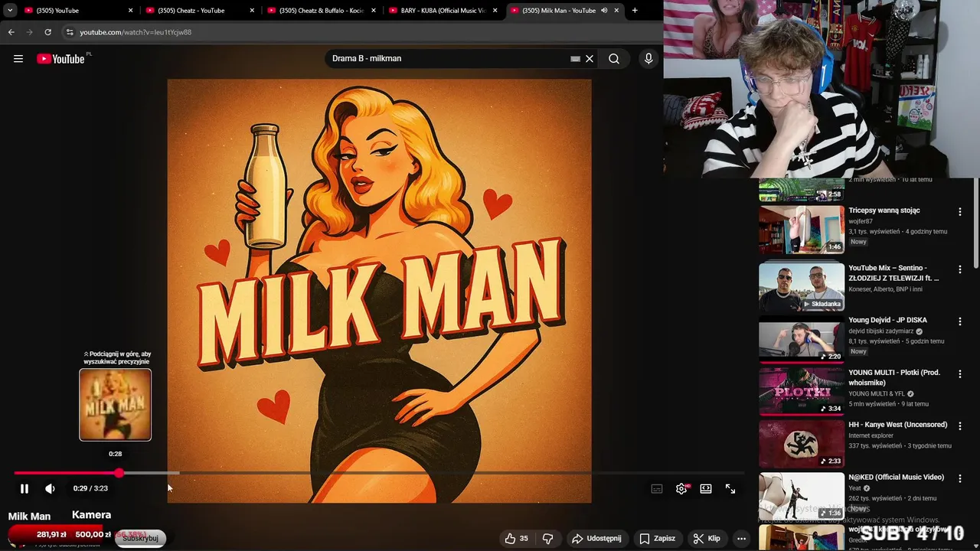
Task: Open the top sidebar video with 2:58 duration
Action: tap(802, 190)
